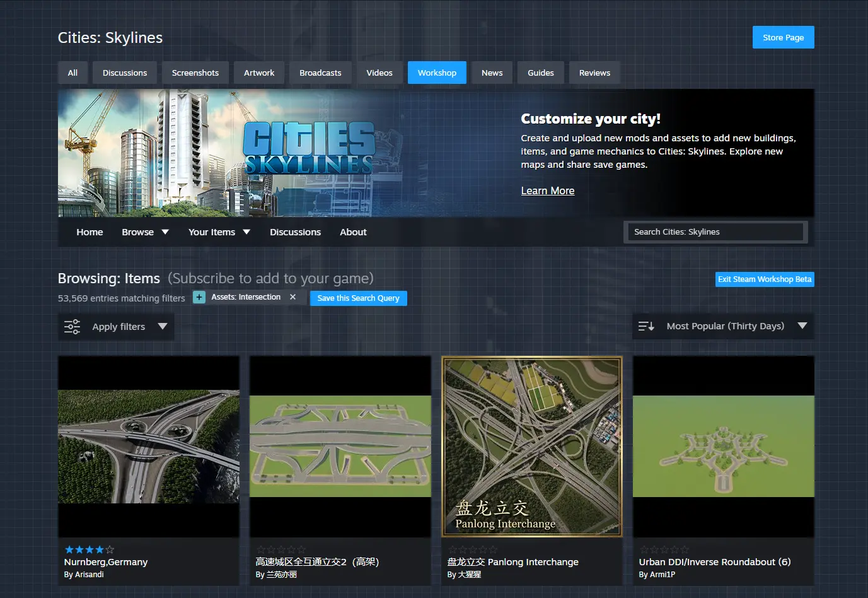
Task: Open the Learn More link
Action: point(547,191)
